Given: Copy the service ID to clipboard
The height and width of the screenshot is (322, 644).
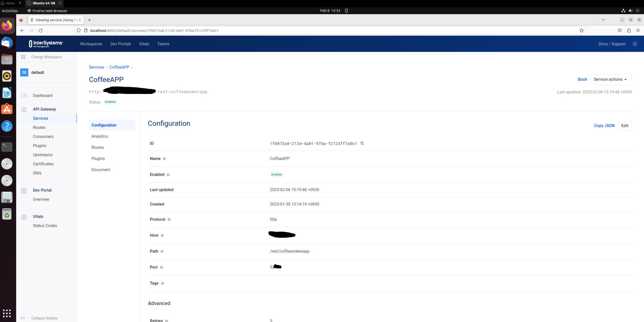Looking at the screenshot, I should point(362,143).
